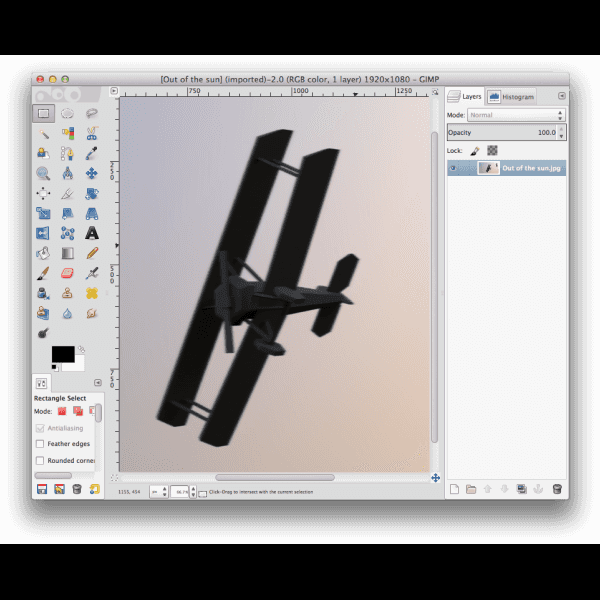Select the Move tool

coord(92,173)
